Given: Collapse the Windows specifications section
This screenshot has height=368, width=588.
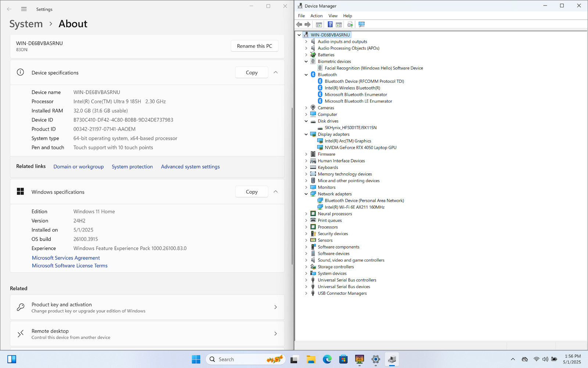Looking at the screenshot, I should click(276, 192).
